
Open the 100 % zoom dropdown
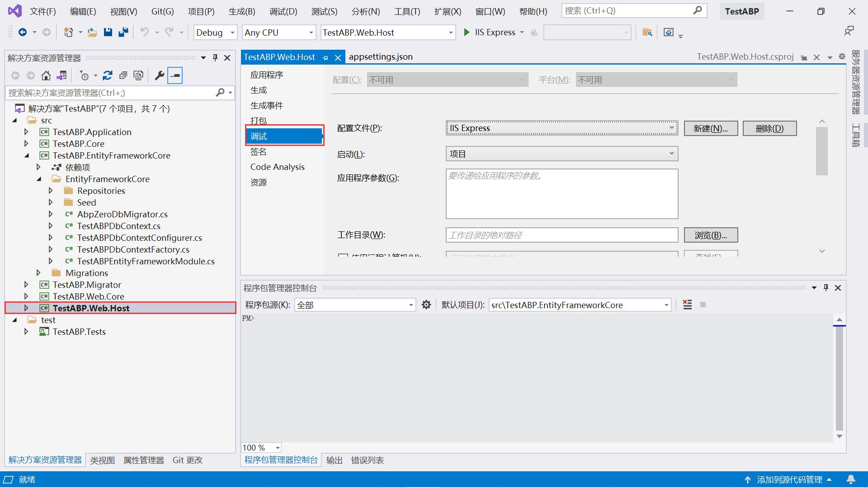tap(261, 447)
